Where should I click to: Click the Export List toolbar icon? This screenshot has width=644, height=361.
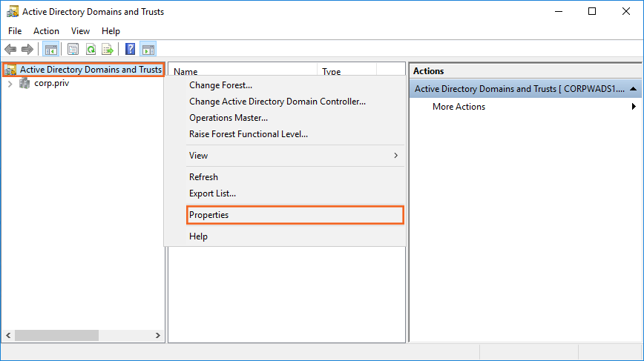tap(108, 50)
